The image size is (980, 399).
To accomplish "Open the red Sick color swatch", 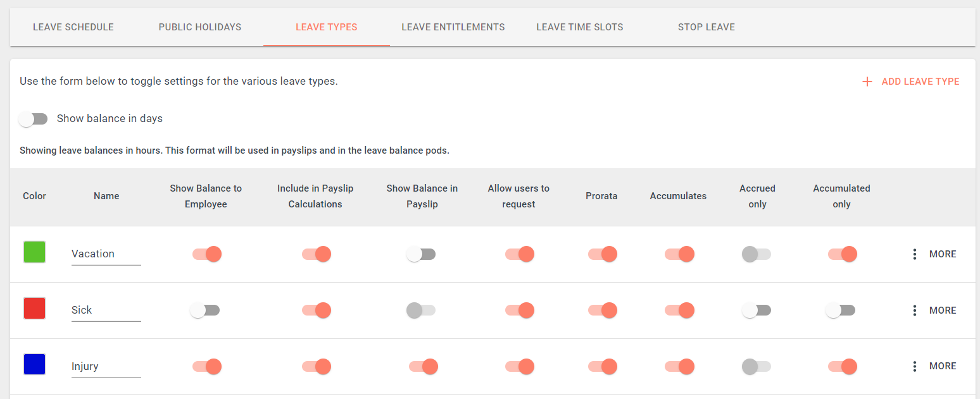I will pos(34,308).
